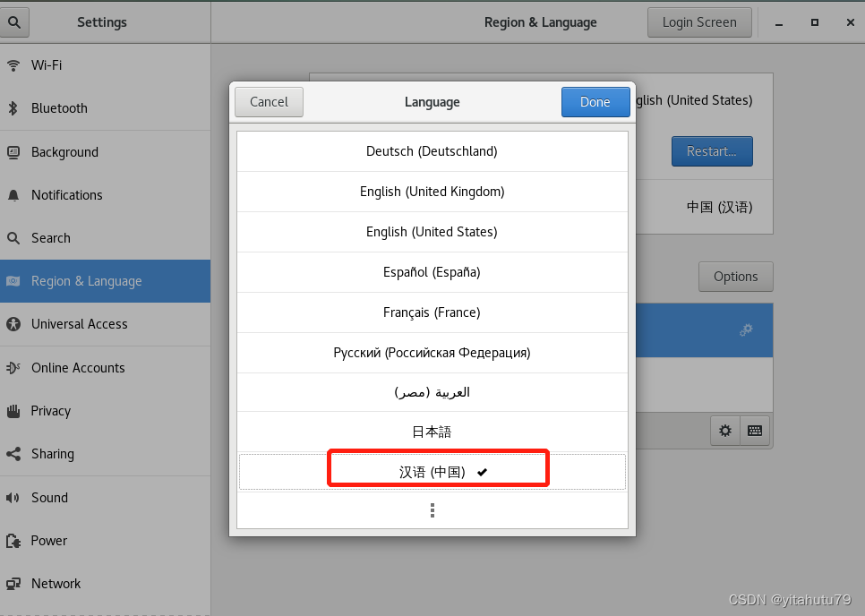Select the Arabic (Egypt) language row
This screenshot has width=865, height=616.
point(432,392)
